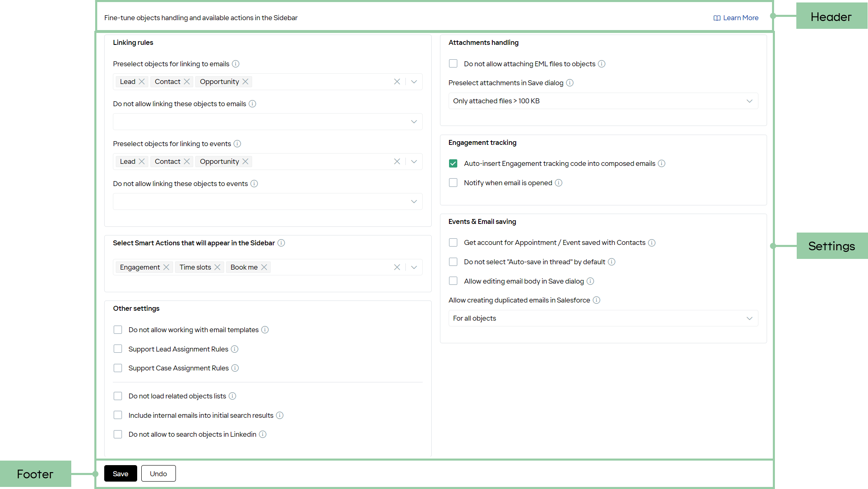Click the expand arrow for 'Do not allow linking these objects to events'
The height and width of the screenshot is (489, 868).
click(x=414, y=201)
